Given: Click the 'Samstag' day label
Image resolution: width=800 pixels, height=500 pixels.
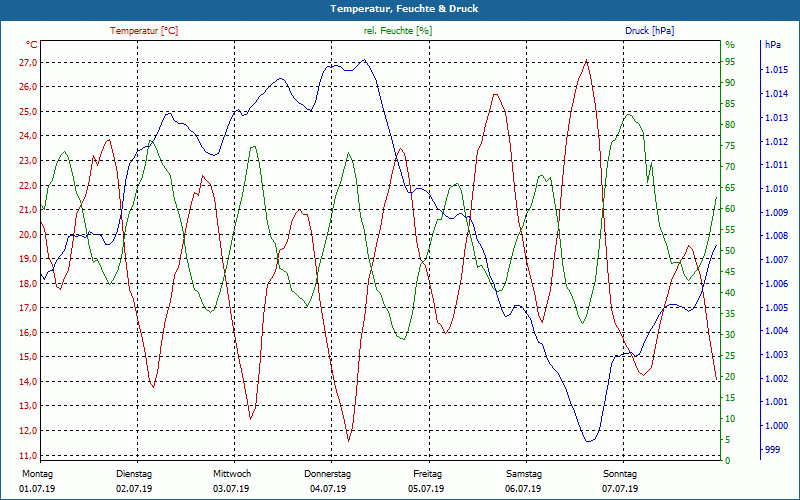Looking at the screenshot, I should (x=524, y=474).
